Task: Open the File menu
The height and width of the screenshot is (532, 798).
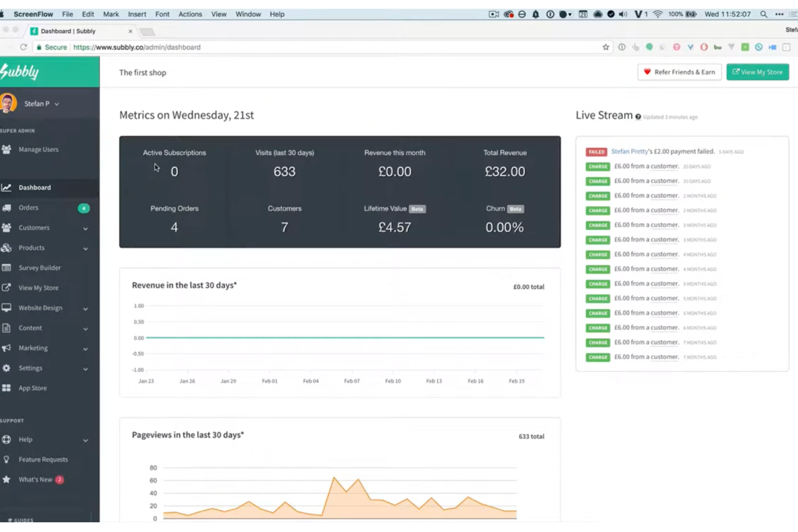Action: coord(67,15)
